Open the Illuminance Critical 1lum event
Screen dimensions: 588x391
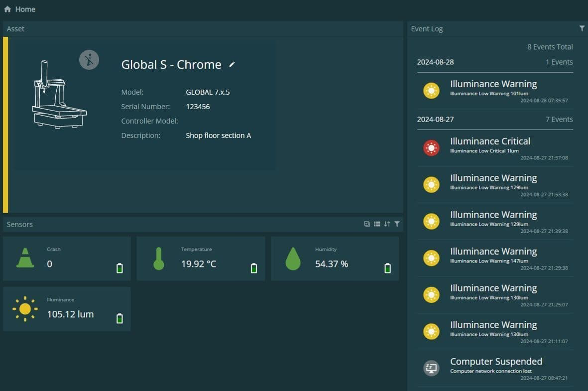pos(494,148)
